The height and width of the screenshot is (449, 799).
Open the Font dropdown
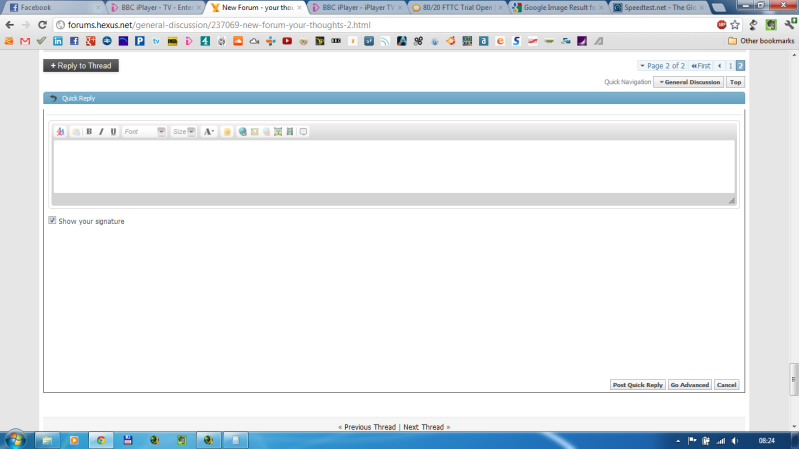click(x=143, y=132)
